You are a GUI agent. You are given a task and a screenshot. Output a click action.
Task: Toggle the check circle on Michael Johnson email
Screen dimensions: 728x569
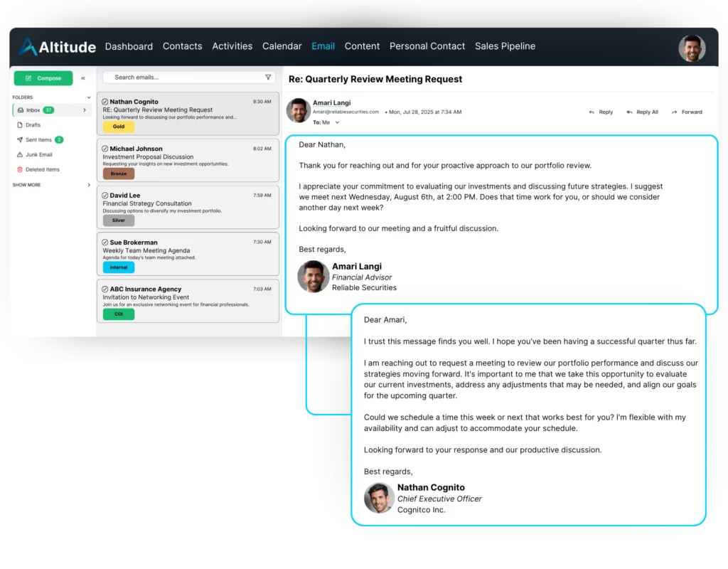[105, 149]
